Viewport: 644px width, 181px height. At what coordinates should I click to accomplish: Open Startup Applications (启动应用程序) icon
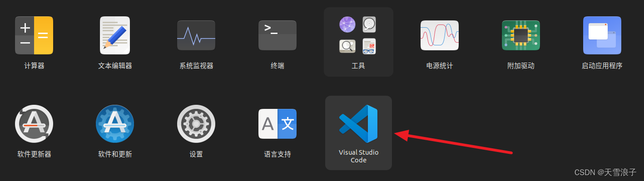click(x=602, y=35)
